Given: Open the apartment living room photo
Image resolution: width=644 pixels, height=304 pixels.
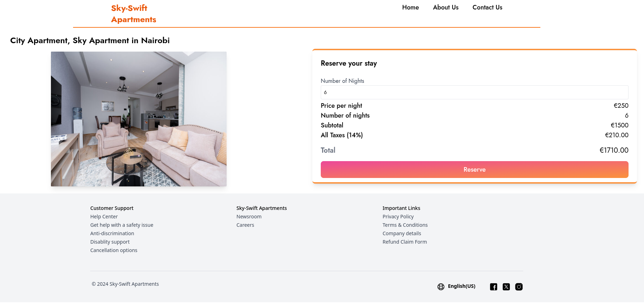Looking at the screenshot, I should [x=139, y=119].
